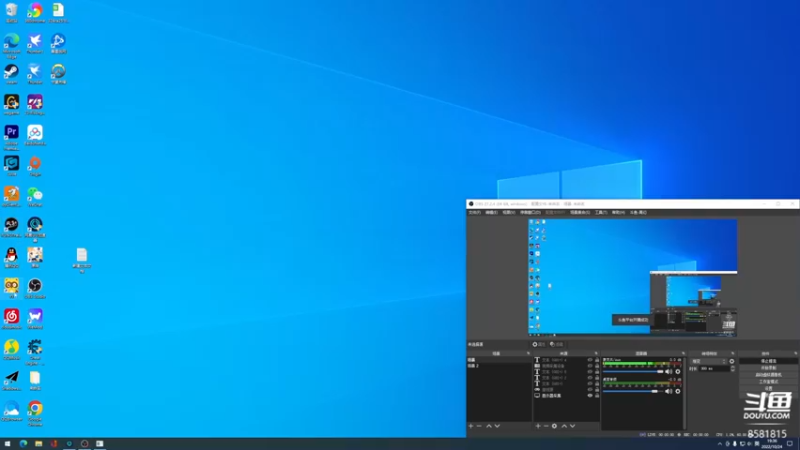Toggle visibility of the 视频采集设备 source
Screen dimensions: 800x450
tap(590, 366)
